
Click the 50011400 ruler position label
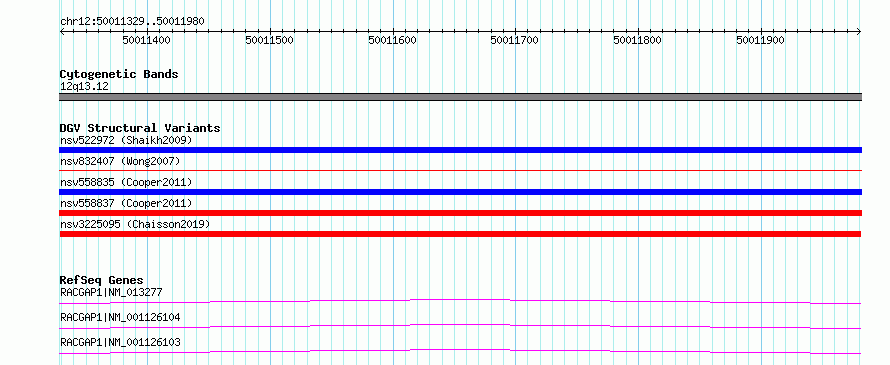146,40
